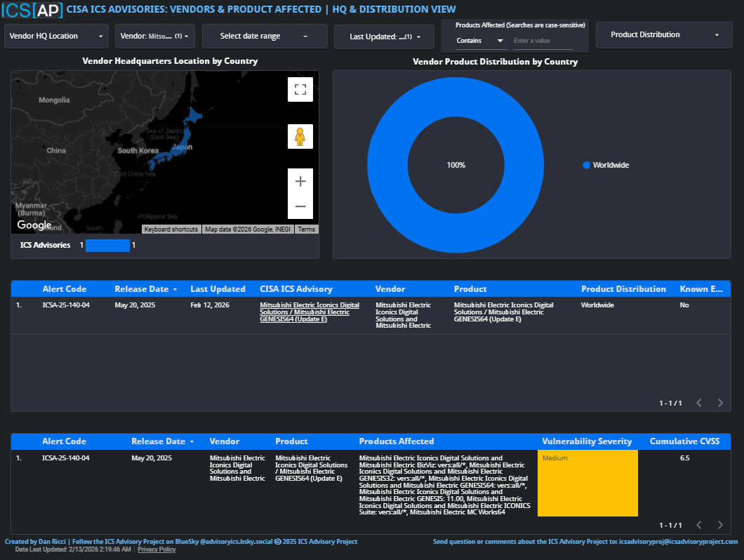Open the Vendor HQ Location dropdown
Viewport: 744px width, 560px height.
coord(56,36)
